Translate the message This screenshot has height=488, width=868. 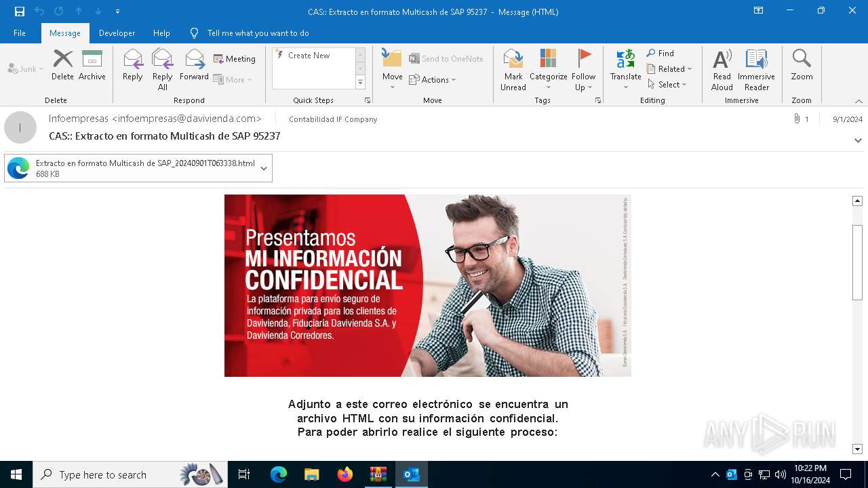(626, 69)
